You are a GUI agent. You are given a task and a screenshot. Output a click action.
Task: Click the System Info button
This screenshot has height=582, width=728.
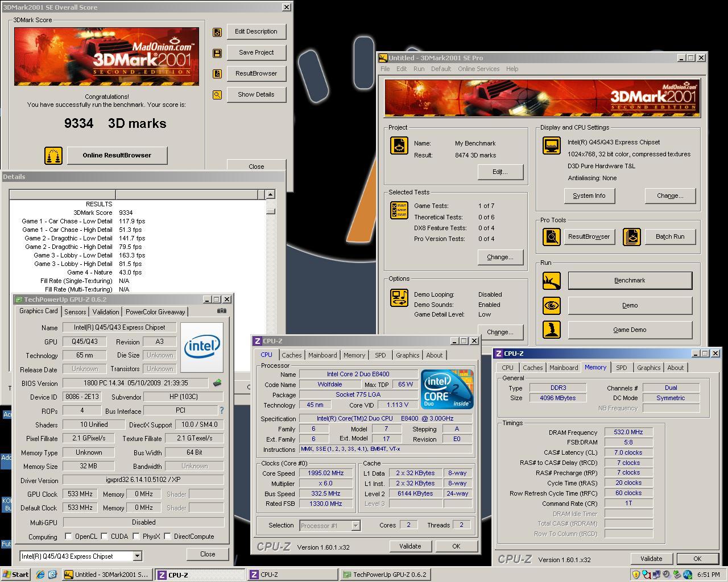[589, 196]
